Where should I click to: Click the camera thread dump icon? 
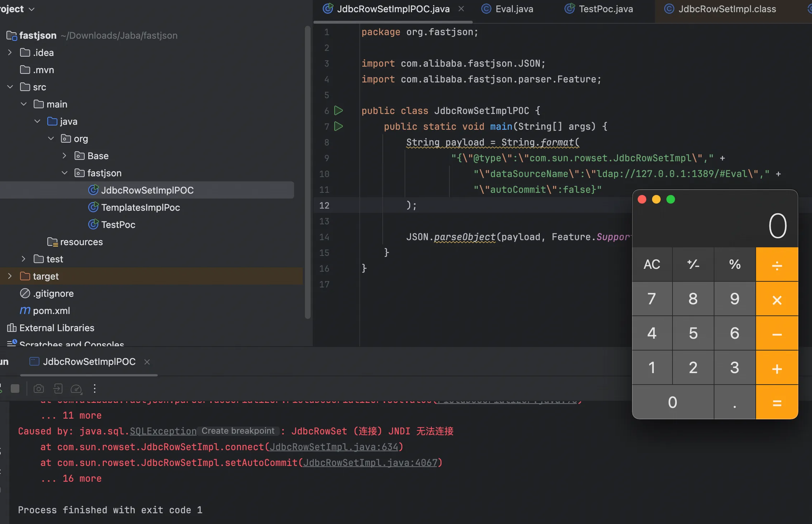[x=39, y=389]
